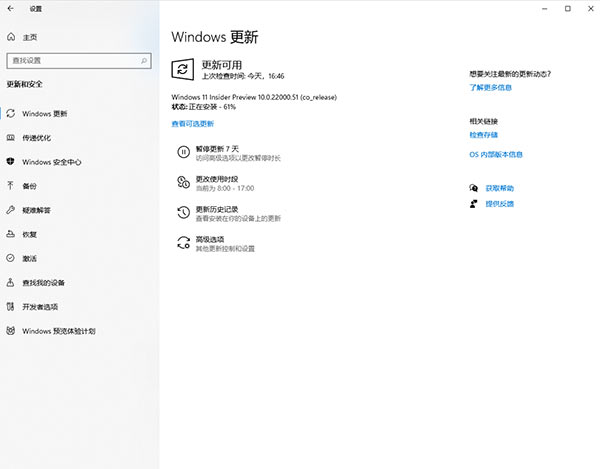Open the 主页 home icon

click(x=11, y=37)
